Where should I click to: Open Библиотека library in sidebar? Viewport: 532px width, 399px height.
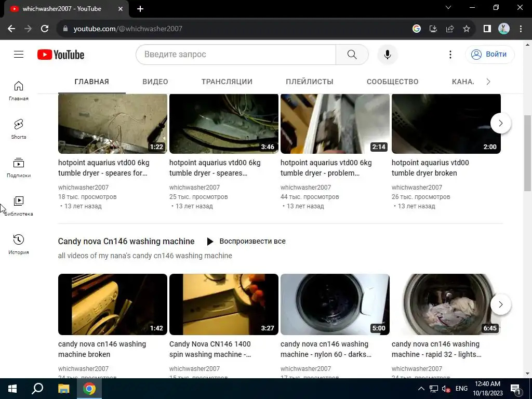click(x=19, y=206)
